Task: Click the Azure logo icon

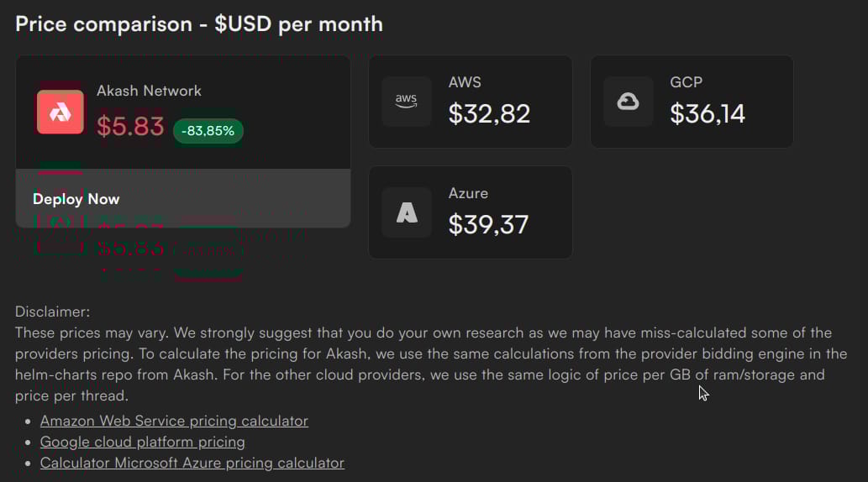Action: click(x=407, y=212)
